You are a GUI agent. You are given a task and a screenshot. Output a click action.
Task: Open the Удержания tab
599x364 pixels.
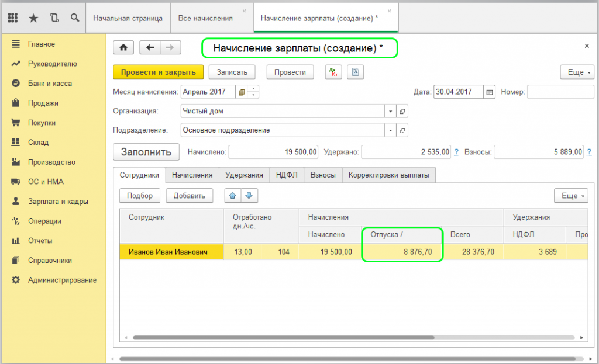245,175
